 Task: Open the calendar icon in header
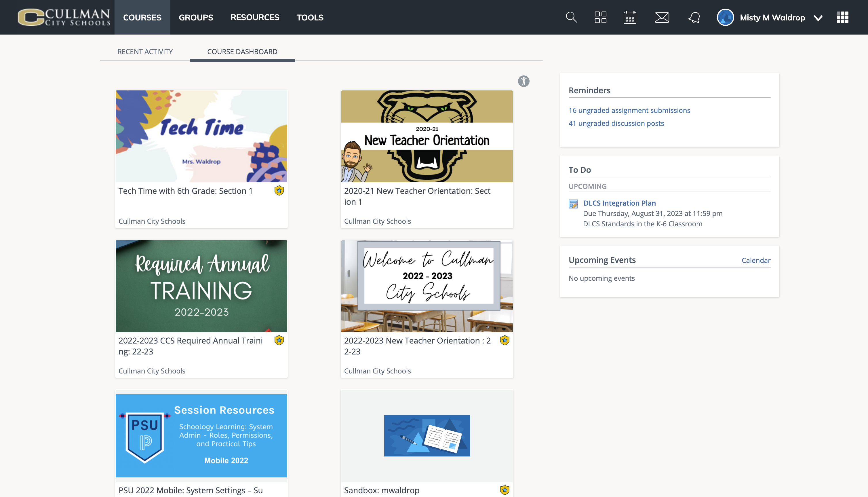point(630,17)
